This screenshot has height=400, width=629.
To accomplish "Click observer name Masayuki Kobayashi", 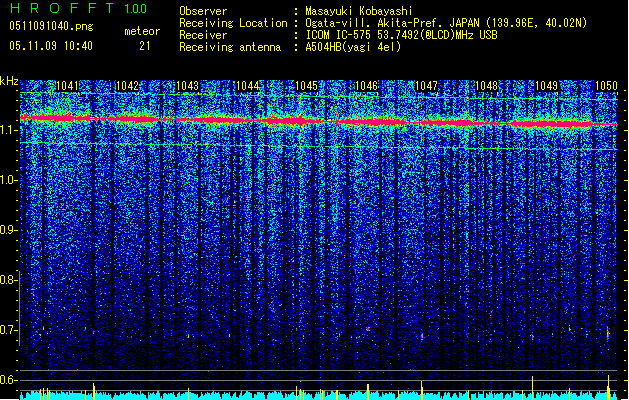I will point(359,11).
